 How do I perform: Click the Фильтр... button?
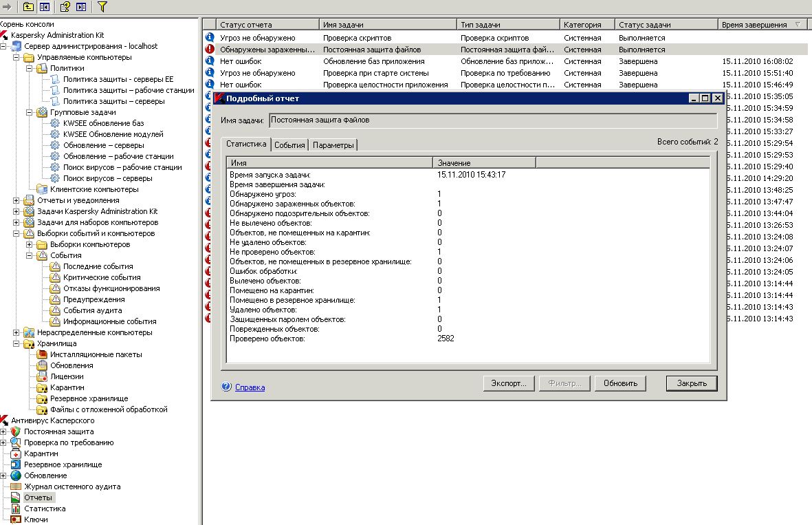pyautogui.click(x=564, y=383)
